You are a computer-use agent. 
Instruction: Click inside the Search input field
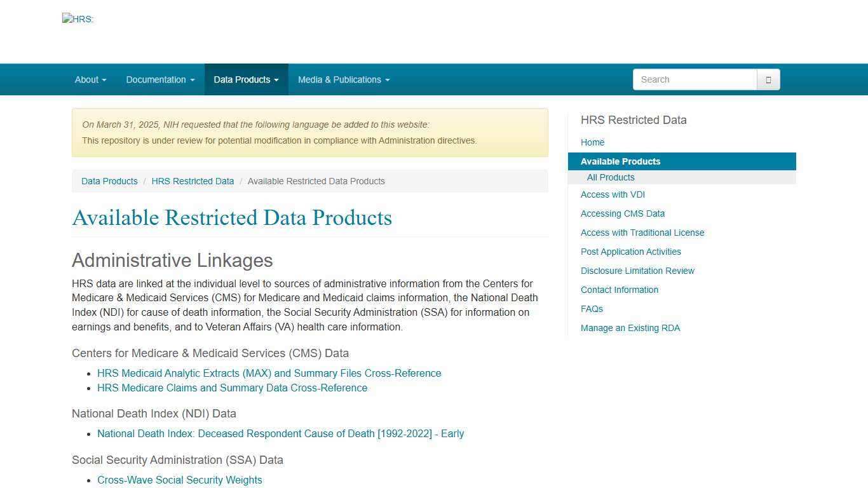[x=693, y=79]
